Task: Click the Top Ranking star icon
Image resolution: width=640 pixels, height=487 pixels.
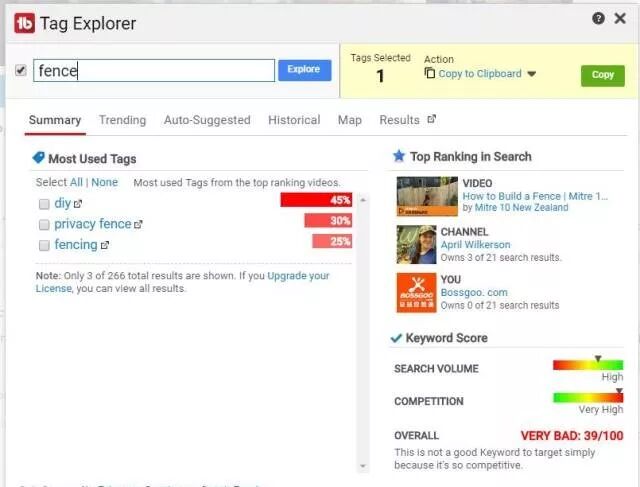Action: [x=398, y=156]
